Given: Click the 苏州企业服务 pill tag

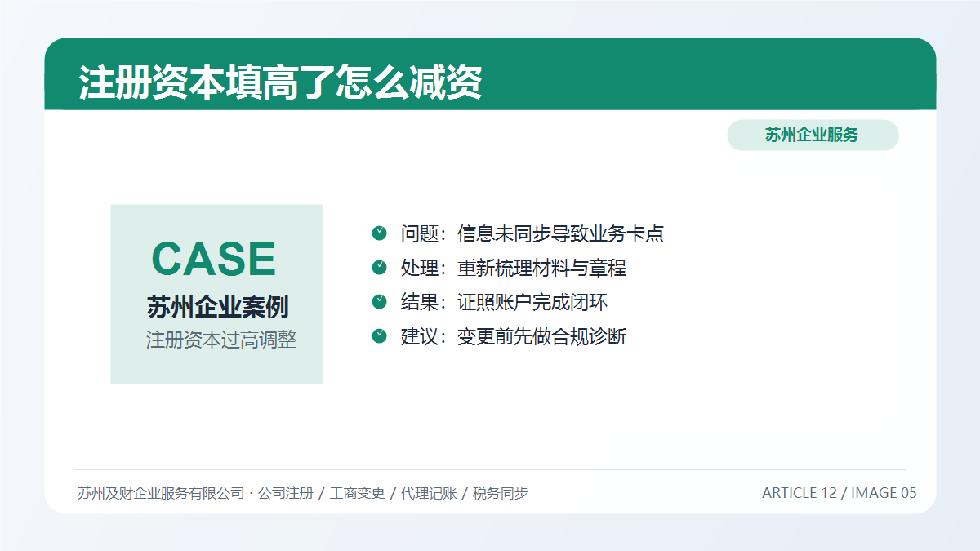Looking at the screenshot, I should [813, 136].
